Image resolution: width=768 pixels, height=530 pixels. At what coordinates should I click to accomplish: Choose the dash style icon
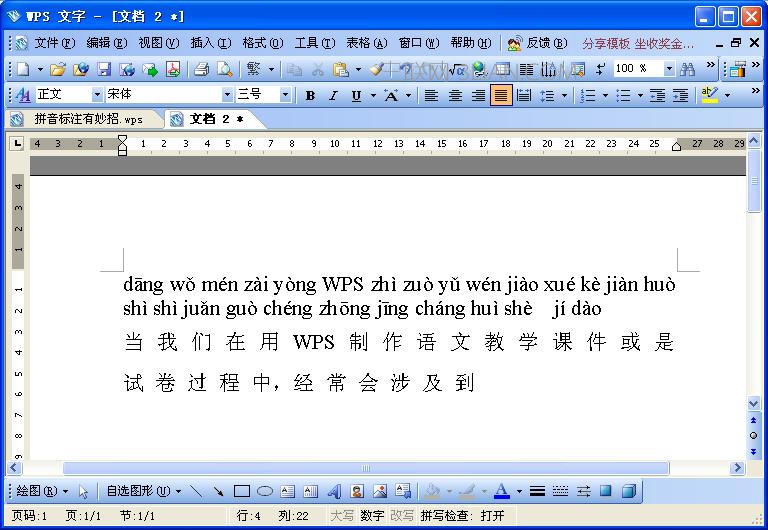(x=560, y=490)
